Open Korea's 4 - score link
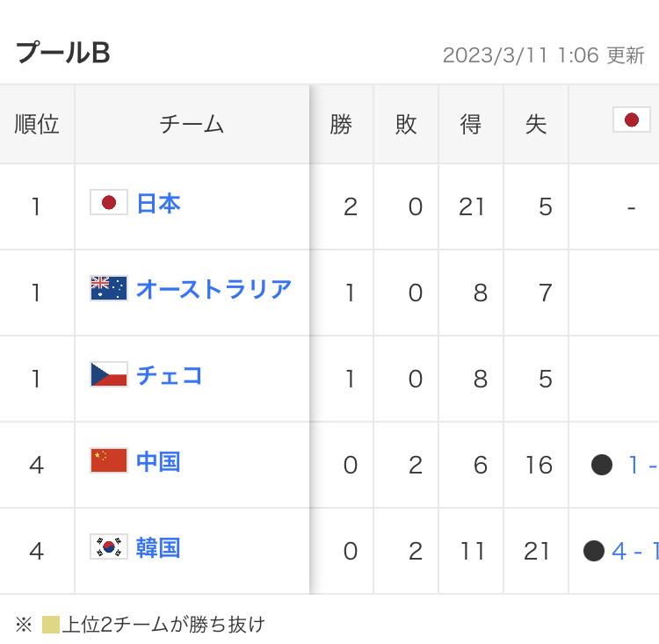Image resolution: width=659 pixels, height=644 pixels. [635, 551]
